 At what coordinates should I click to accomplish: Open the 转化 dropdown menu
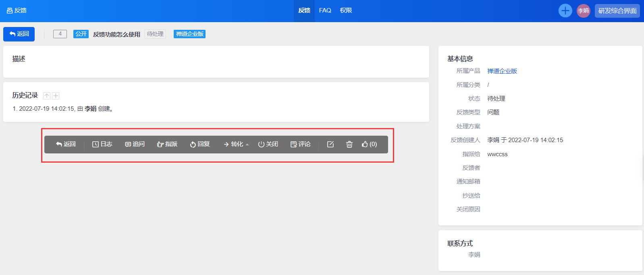point(236,144)
